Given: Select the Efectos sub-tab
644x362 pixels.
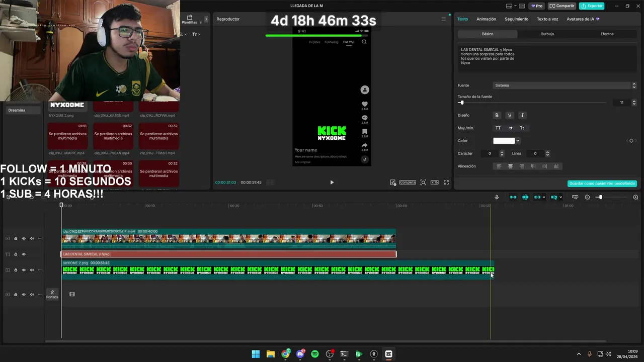Looking at the screenshot, I should pos(607,34).
